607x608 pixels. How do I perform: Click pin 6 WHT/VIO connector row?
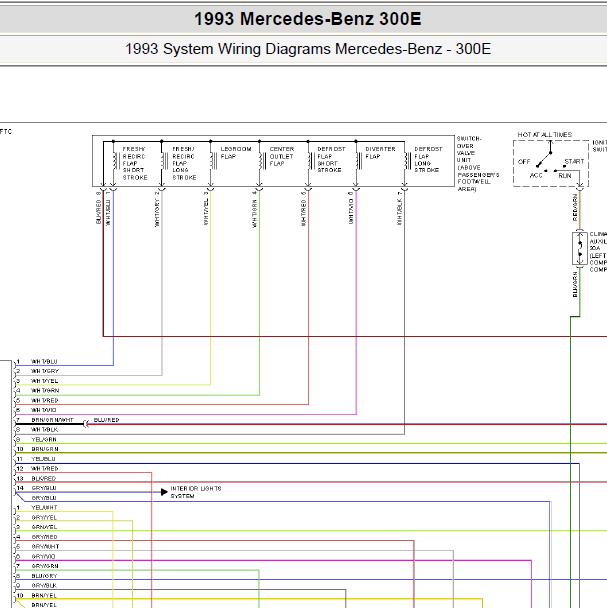click(36, 410)
